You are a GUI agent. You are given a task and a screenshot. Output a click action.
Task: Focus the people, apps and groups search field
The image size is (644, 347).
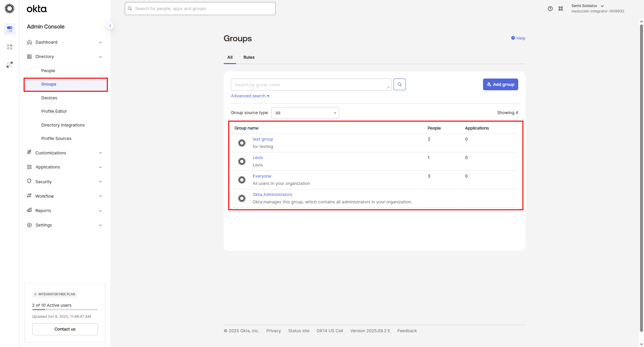pyautogui.click(x=200, y=9)
